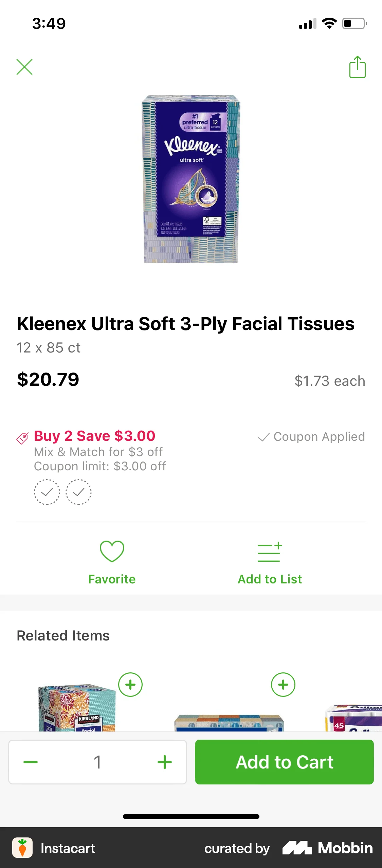Tap second dotted coupon checkmark circle
Screen dimensions: 382x868
78,492
